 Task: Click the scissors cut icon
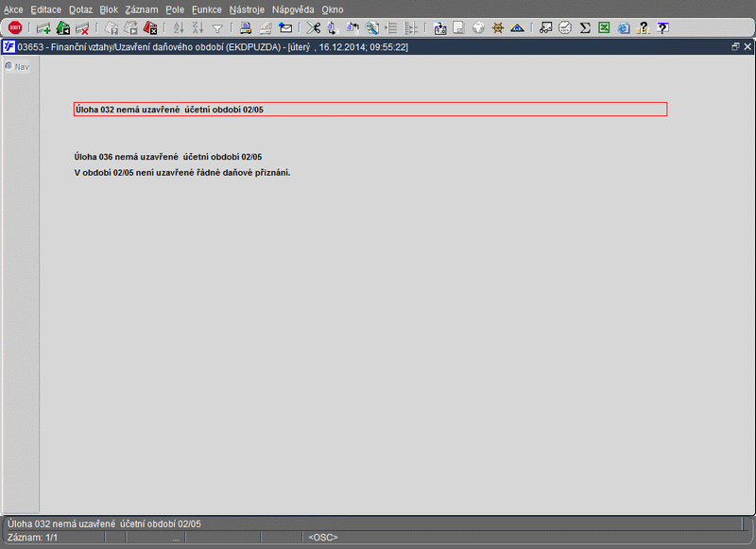tap(314, 28)
